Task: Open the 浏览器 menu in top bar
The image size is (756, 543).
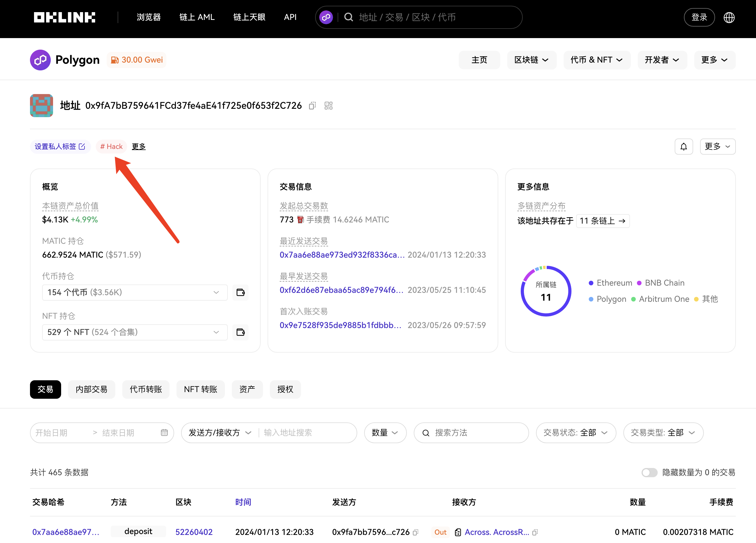Action: (x=149, y=17)
